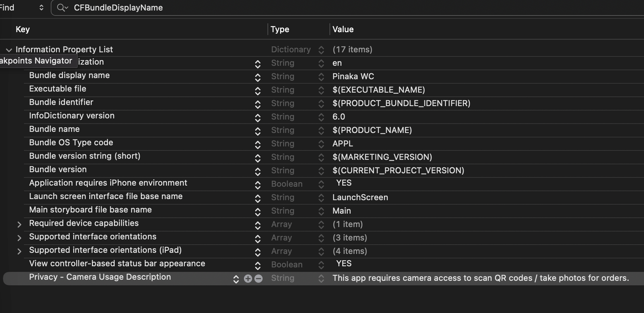Open key stepper for Privacy - Camera Usage Description

236,279
